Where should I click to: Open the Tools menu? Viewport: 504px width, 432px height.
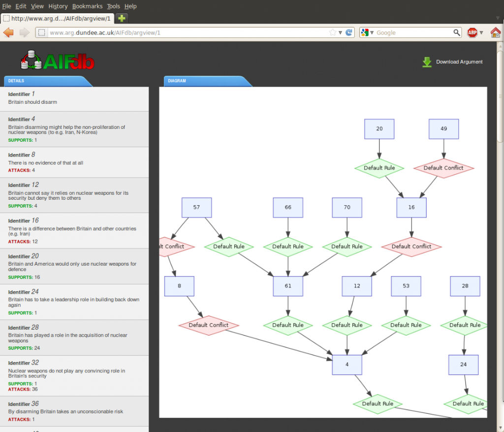[x=113, y=6]
